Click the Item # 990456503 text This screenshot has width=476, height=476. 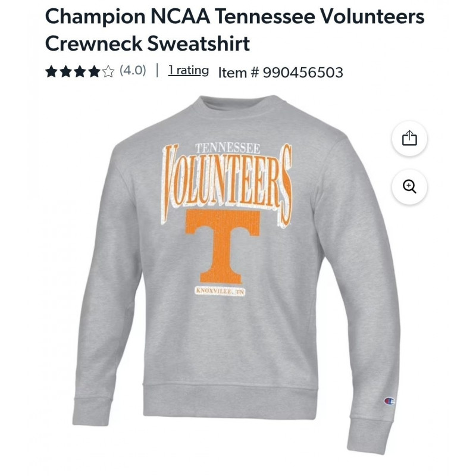[281, 73]
